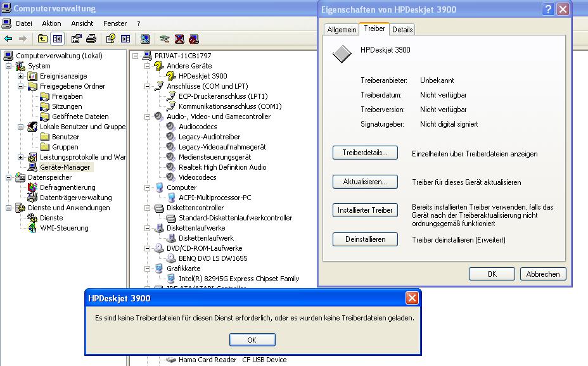Collapse the Audio-, Video- und Gamecontroller category

point(148,117)
